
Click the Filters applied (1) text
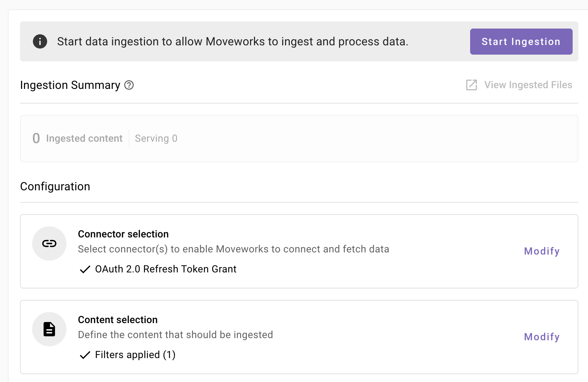click(135, 355)
